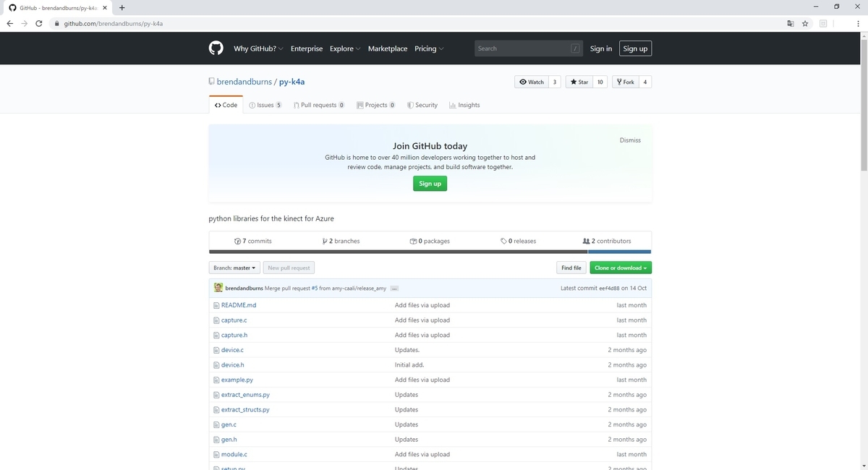Open the Branch: master dropdown
Image resolution: width=868 pixels, height=470 pixels.
tap(234, 268)
